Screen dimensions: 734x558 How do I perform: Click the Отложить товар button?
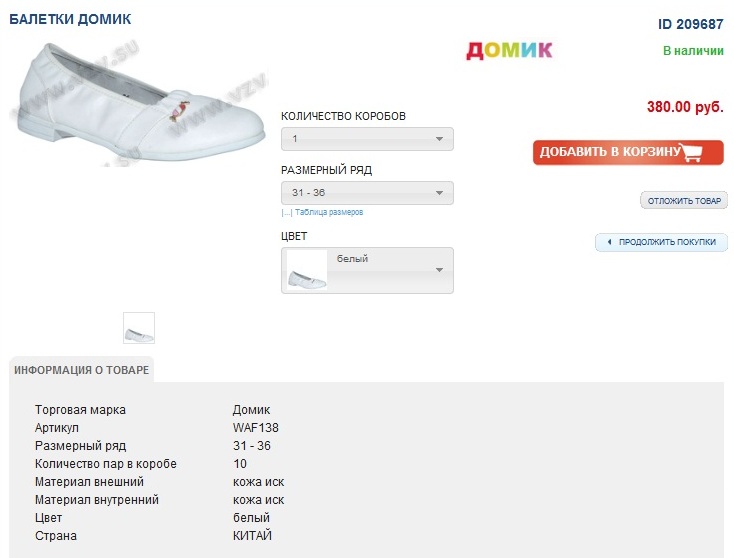point(684,201)
